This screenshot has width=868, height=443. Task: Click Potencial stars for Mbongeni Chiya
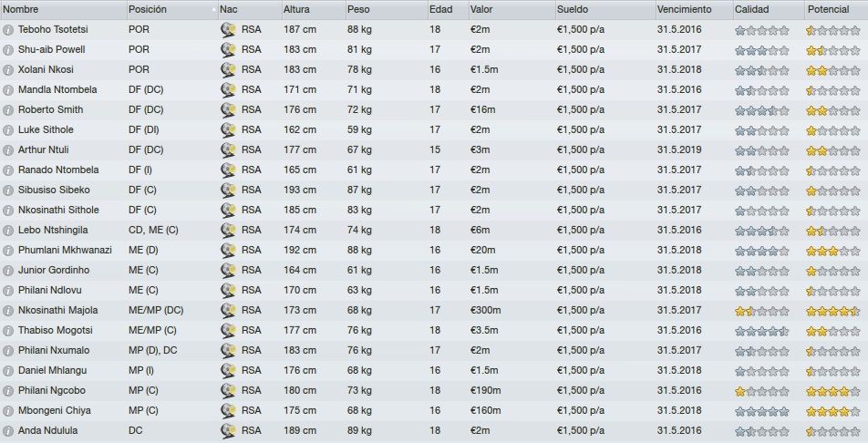tap(832, 411)
